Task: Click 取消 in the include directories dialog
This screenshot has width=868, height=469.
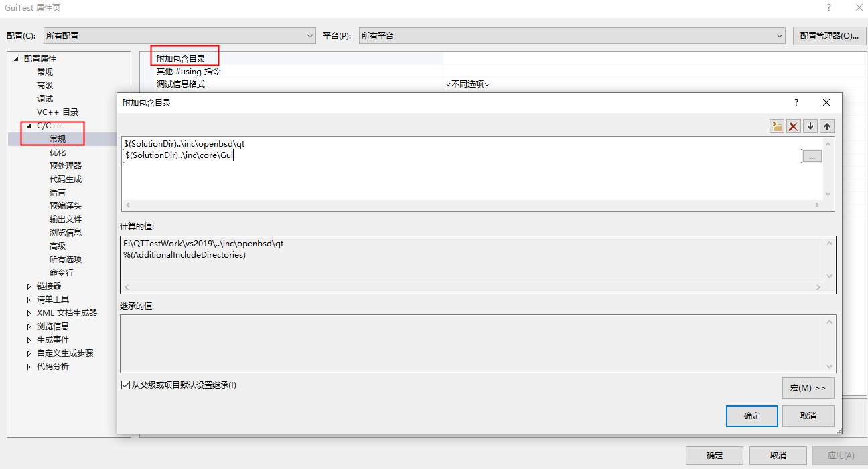Action: tap(808, 416)
